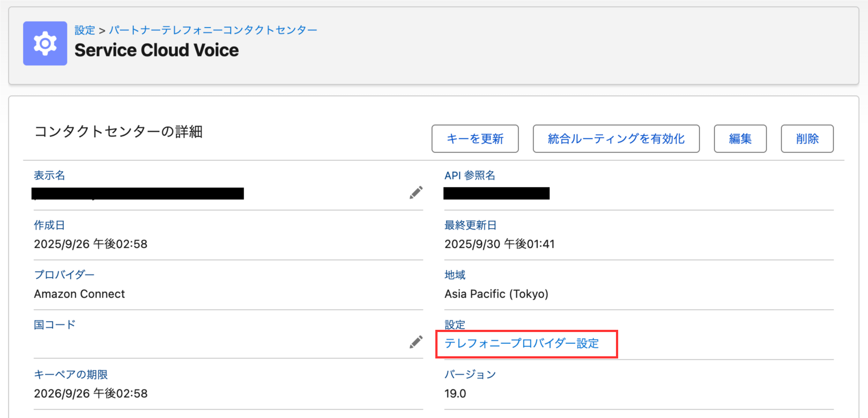The height and width of the screenshot is (418, 868).
Task: Click the キーを更新 button
Action: tap(475, 138)
